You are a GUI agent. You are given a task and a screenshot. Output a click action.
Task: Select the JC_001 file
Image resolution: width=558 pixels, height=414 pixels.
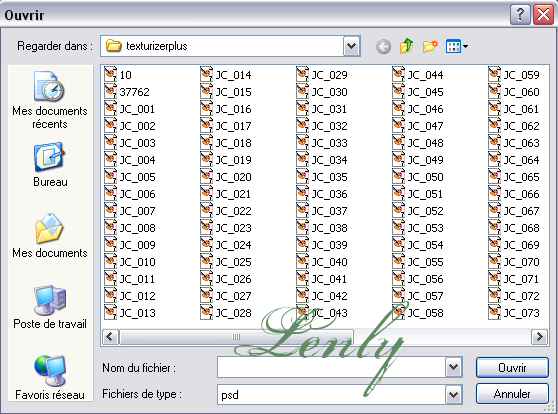(x=130, y=109)
